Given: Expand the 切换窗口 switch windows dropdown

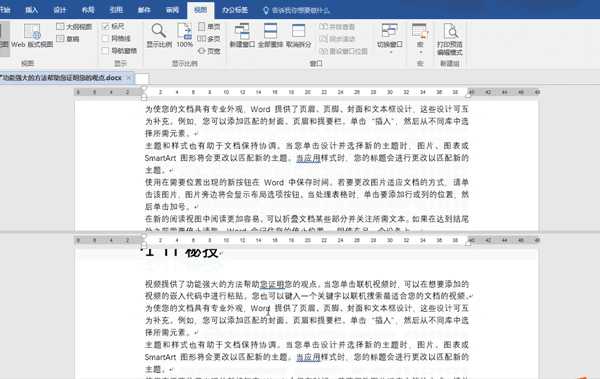Looking at the screenshot, I should coord(390,38).
